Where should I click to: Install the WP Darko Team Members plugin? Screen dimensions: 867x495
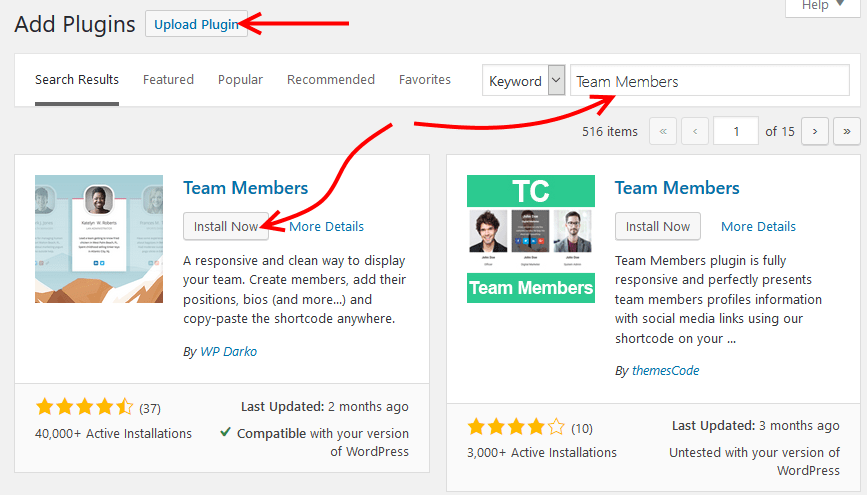pyautogui.click(x=226, y=226)
